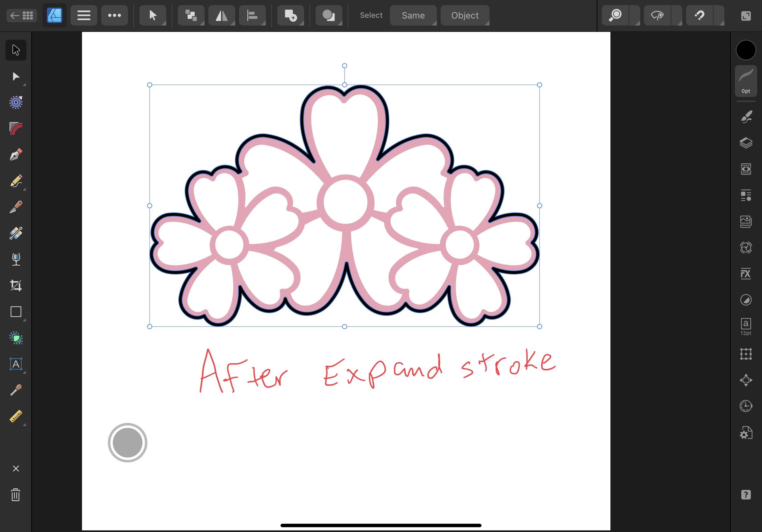Viewport: 762px width, 532px height.
Task: Open the Text 12pt panel
Action: [746, 327]
